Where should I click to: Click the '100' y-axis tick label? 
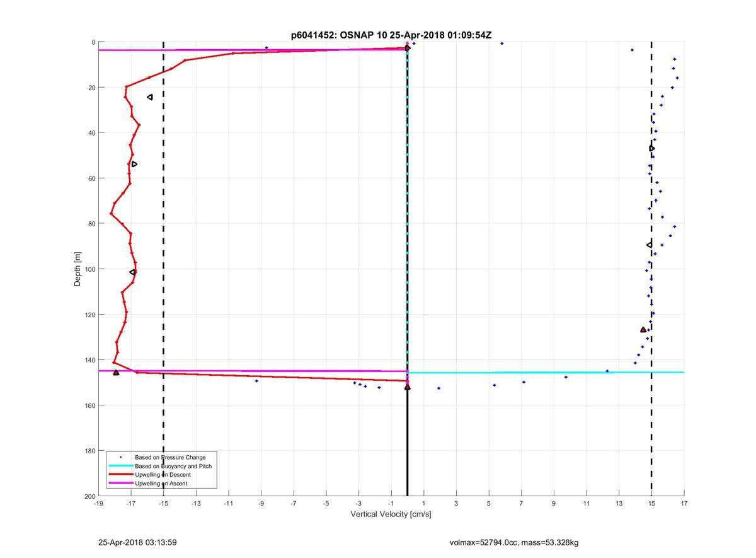(89, 269)
